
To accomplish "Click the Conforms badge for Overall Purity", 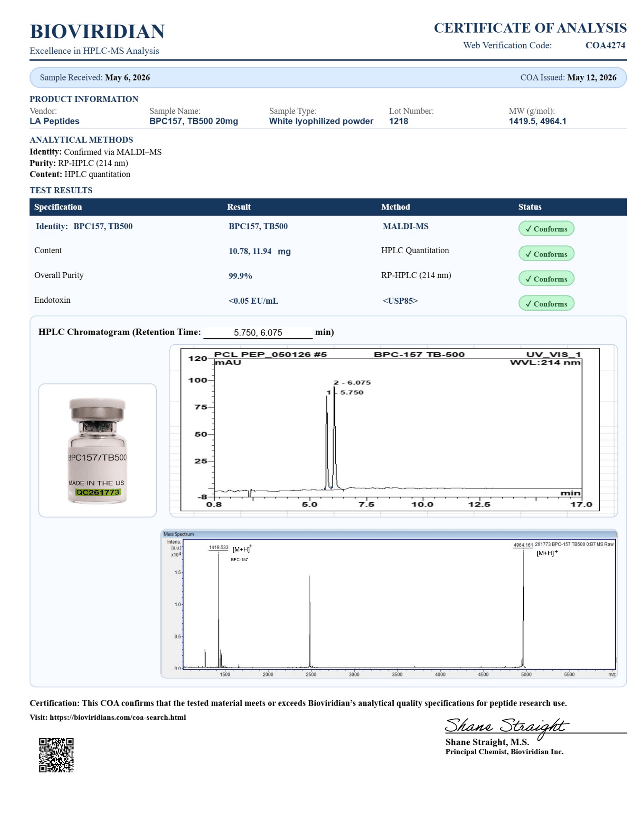I will coord(546,279).
